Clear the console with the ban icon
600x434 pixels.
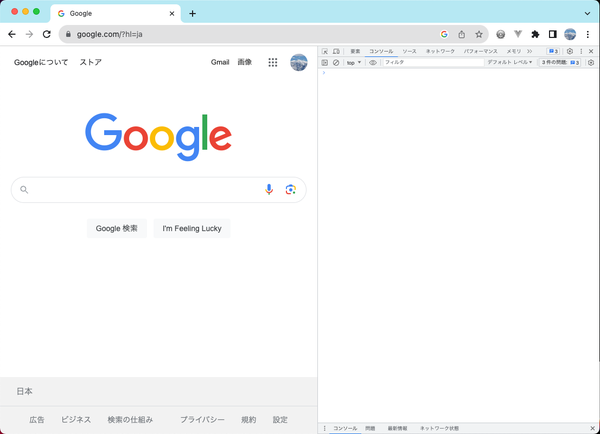(x=336, y=62)
